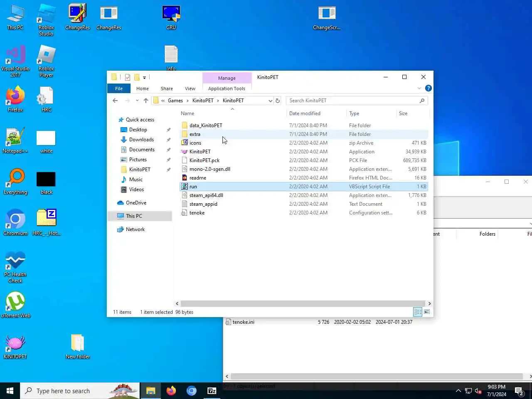Image resolution: width=532 pixels, height=399 pixels.
Task: Open the Application Tools tab
Action: [227, 89]
